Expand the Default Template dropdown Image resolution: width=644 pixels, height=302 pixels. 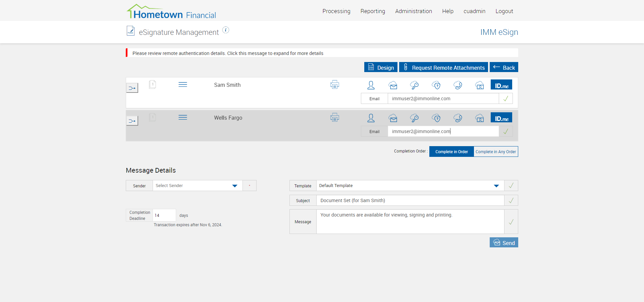[x=410, y=186]
